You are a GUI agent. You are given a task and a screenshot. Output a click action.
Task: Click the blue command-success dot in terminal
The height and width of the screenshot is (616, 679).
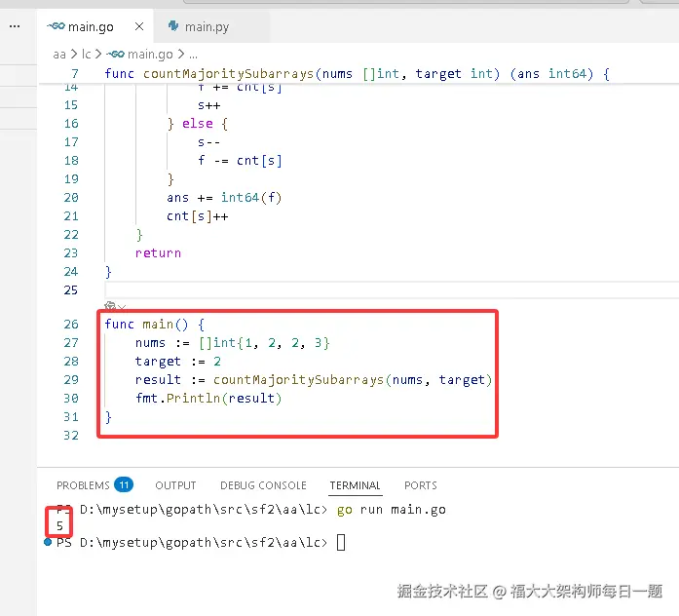click(48, 542)
